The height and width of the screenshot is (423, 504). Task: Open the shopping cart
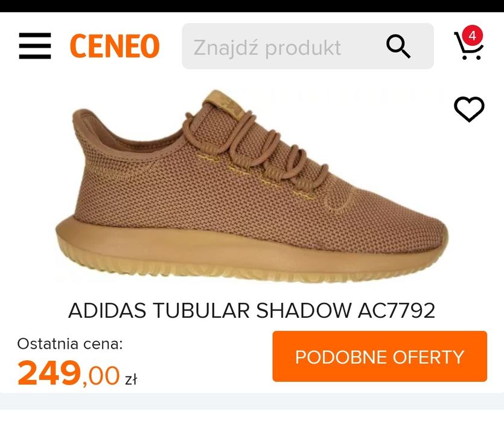click(x=468, y=45)
